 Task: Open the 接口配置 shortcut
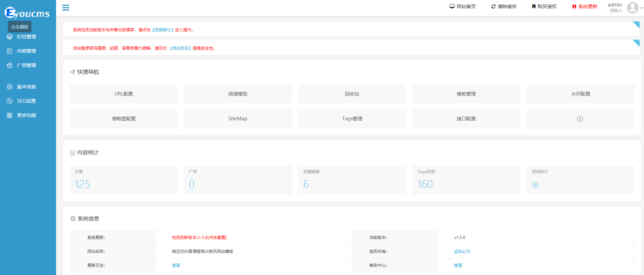(x=466, y=119)
